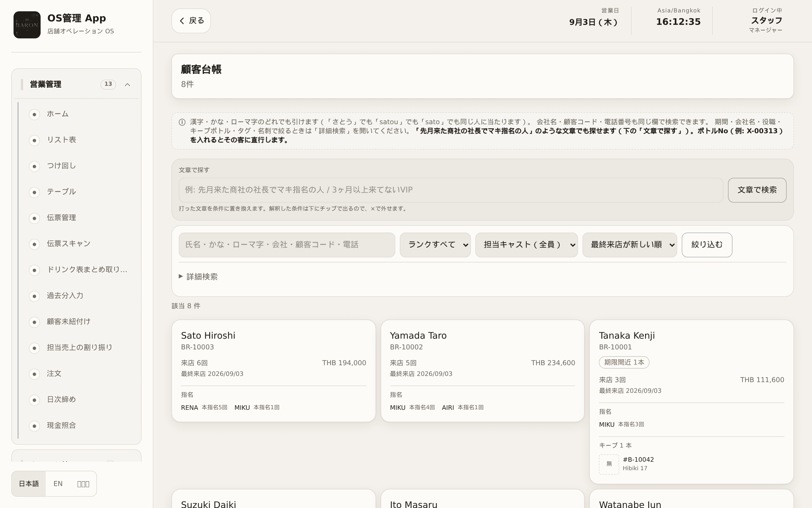Open the Tanaka Kenji customer card
812x508 pixels.
[x=691, y=402]
